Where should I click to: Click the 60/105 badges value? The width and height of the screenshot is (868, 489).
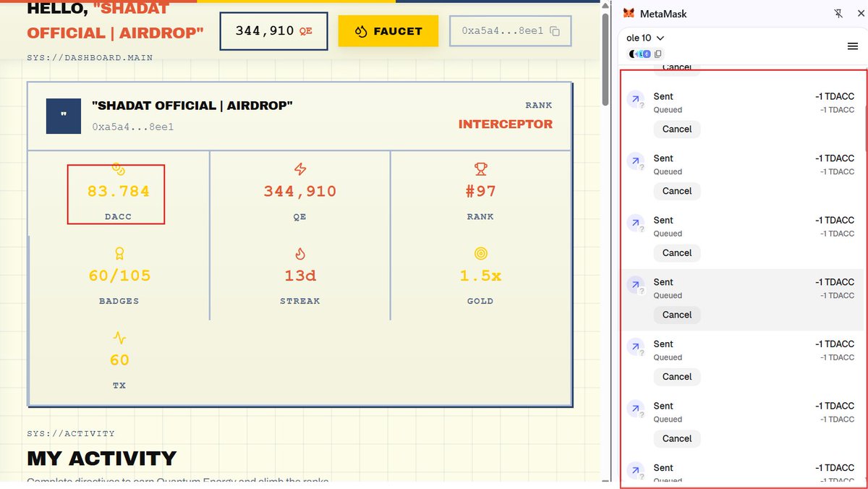point(119,276)
